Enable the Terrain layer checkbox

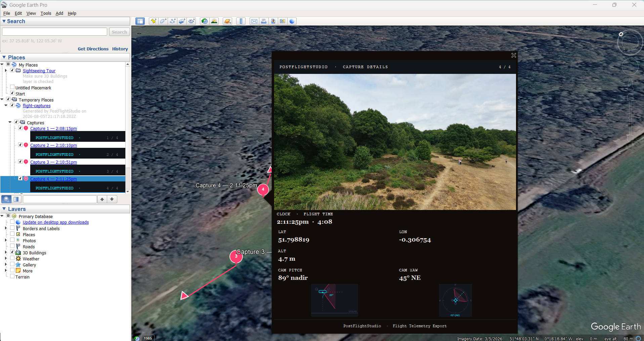point(12,276)
